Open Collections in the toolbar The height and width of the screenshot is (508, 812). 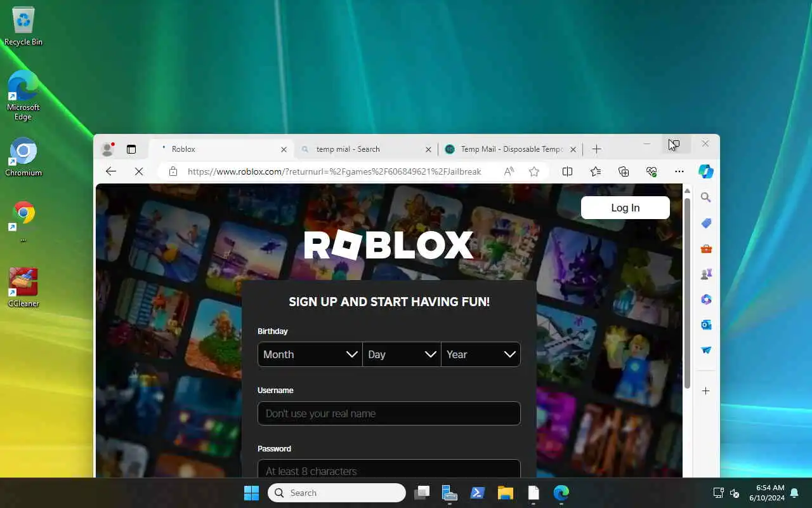point(624,171)
